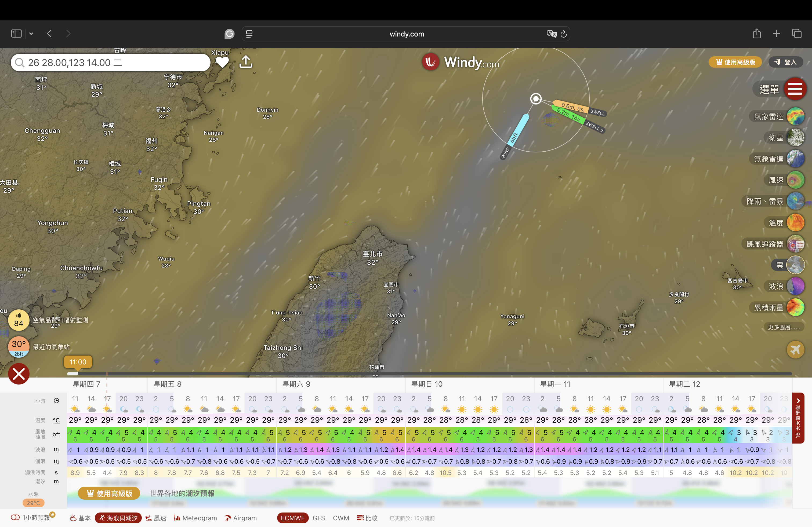The image size is (812, 527).
Task: Select the satellite (衛星) layer icon
Action: [x=795, y=138]
